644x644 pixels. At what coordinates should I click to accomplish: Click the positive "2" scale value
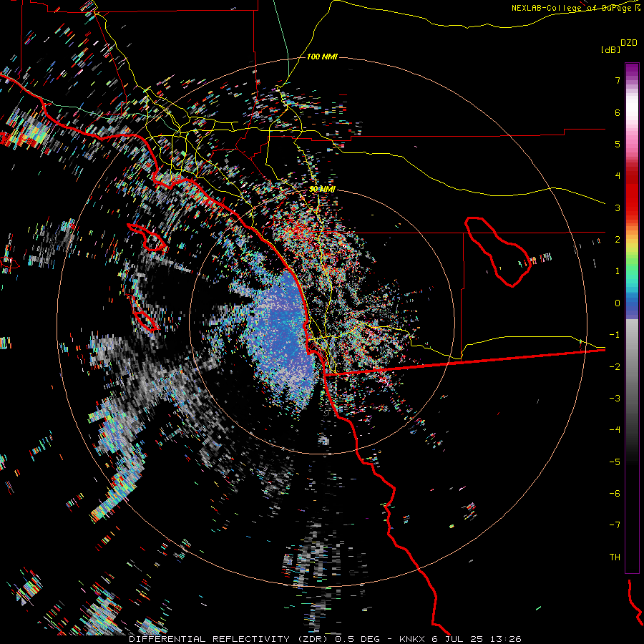point(618,240)
